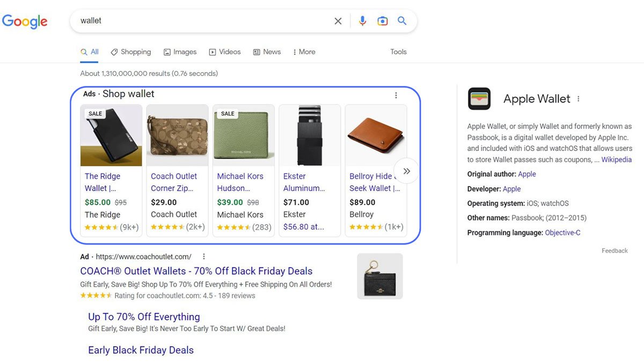
Task: Open search by image camera icon
Action: [382, 21]
